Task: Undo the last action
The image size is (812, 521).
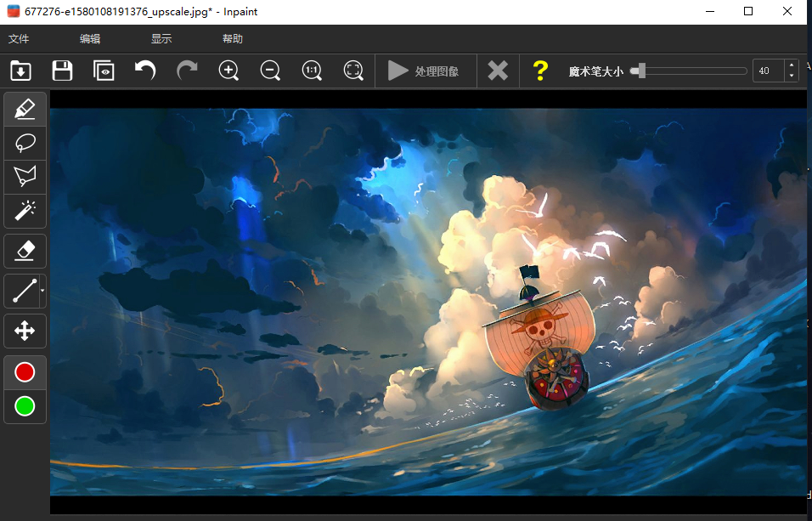Action: [145, 71]
